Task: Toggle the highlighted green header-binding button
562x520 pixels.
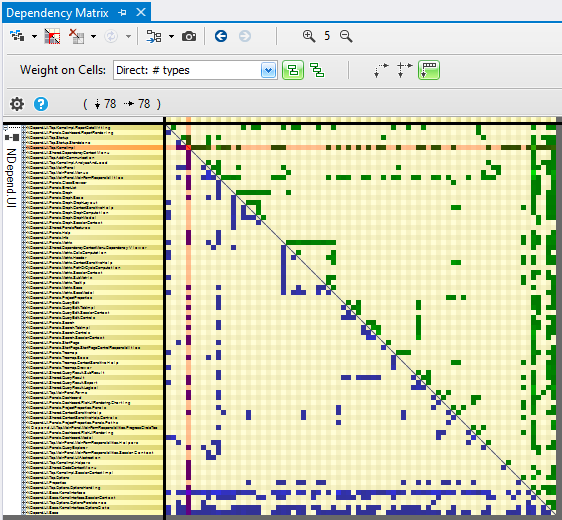Action: 429,70
